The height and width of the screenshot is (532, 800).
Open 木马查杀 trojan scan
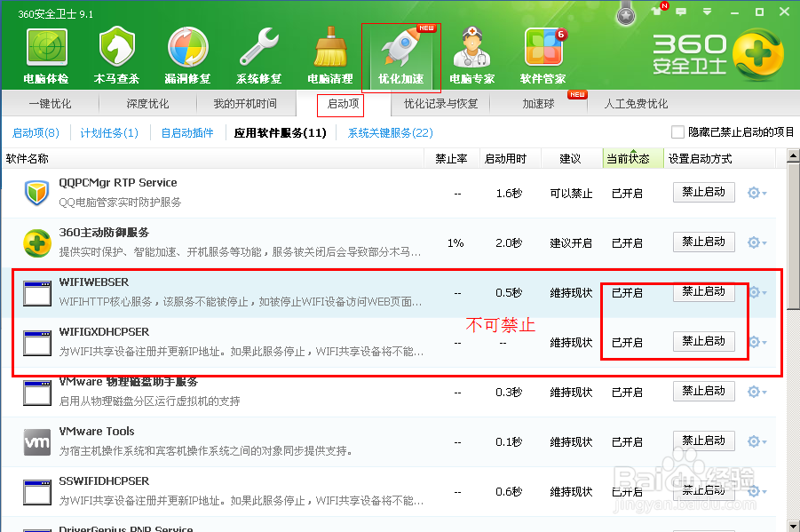click(x=117, y=56)
